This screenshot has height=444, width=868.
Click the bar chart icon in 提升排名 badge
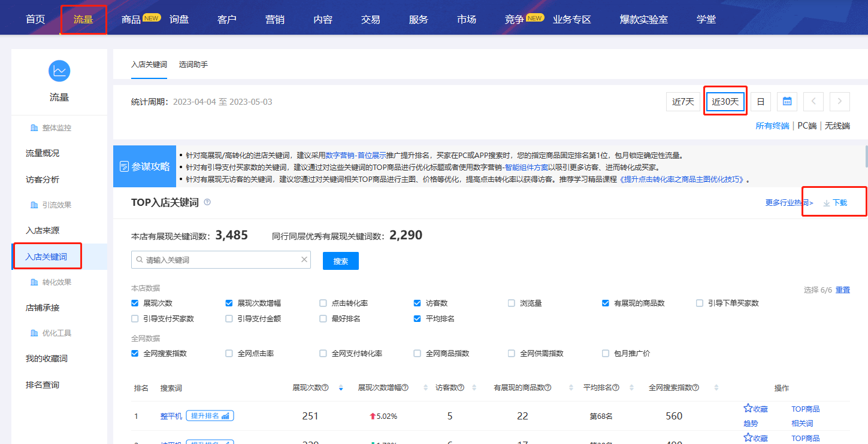point(226,416)
